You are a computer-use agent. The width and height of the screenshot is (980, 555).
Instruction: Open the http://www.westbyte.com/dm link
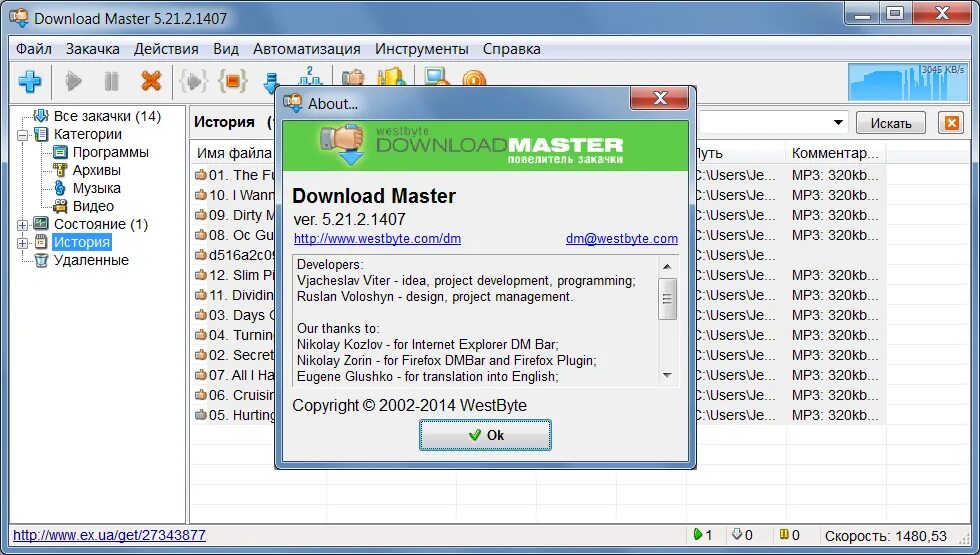tap(377, 239)
